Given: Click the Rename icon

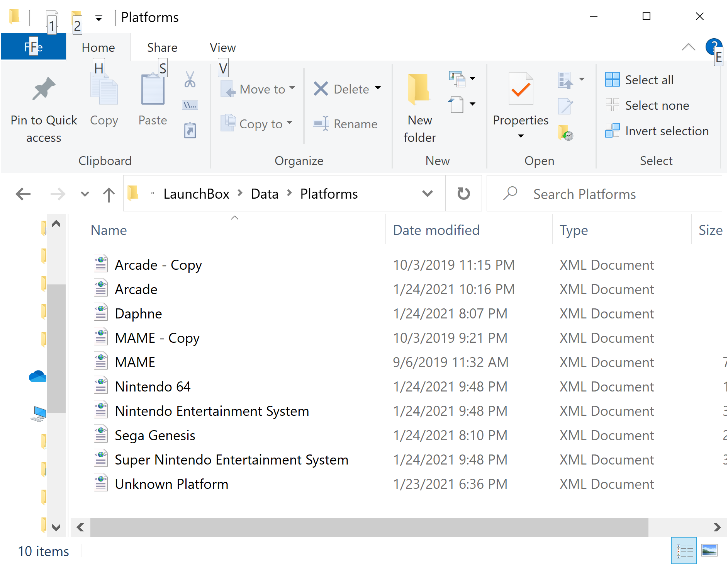Looking at the screenshot, I should (x=321, y=124).
